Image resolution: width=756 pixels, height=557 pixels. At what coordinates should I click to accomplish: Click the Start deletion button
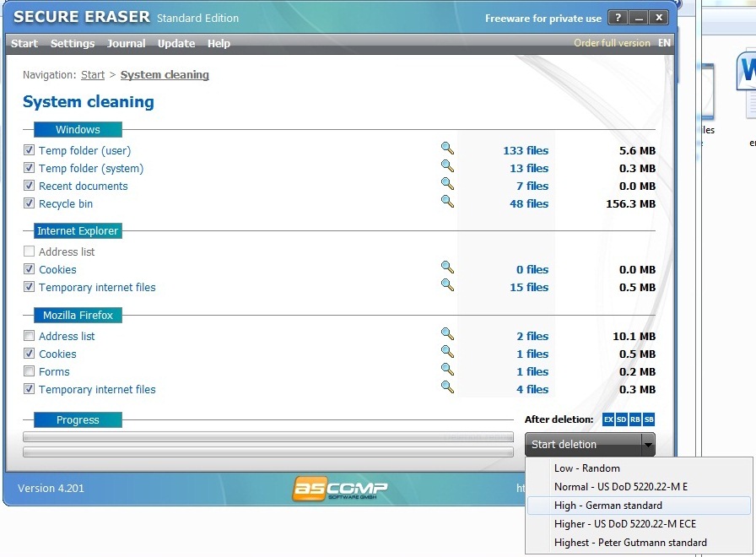point(583,445)
